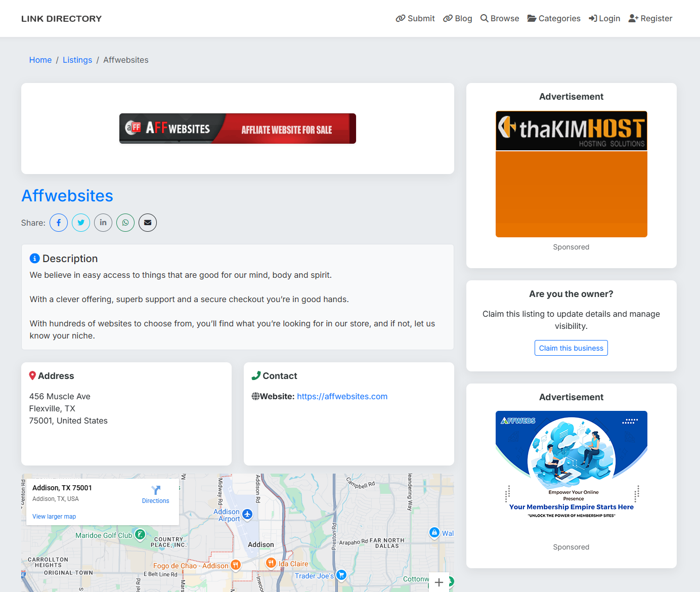Click View larger map link

pyautogui.click(x=54, y=517)
